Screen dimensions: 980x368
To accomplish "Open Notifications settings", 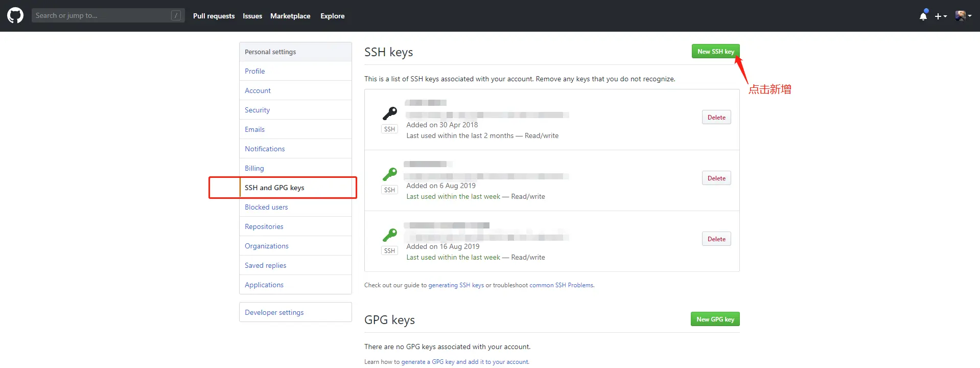I will coord(295,149).
